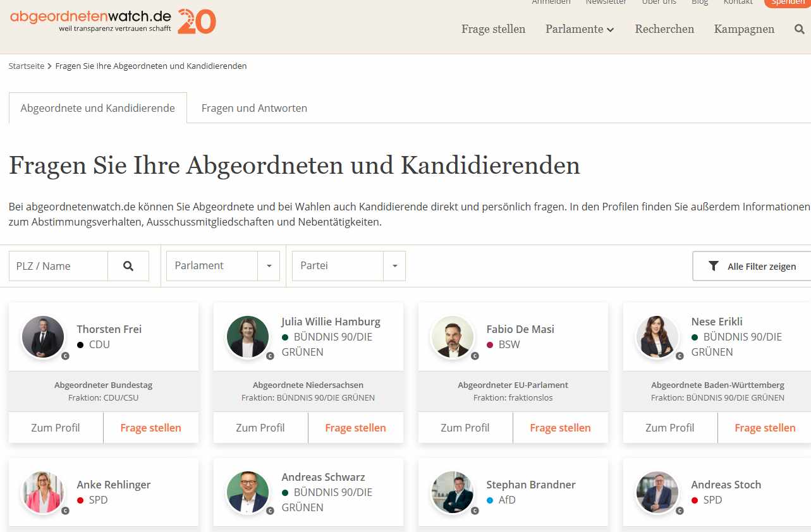Select the Abgeordnete und Kandidierende tab
The width and height of the screenshot is (811, 532).
(x=97, y=108)
